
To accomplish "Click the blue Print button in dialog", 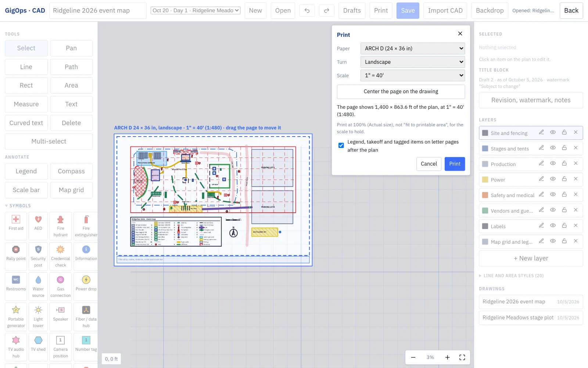I will tap(455, 164).
